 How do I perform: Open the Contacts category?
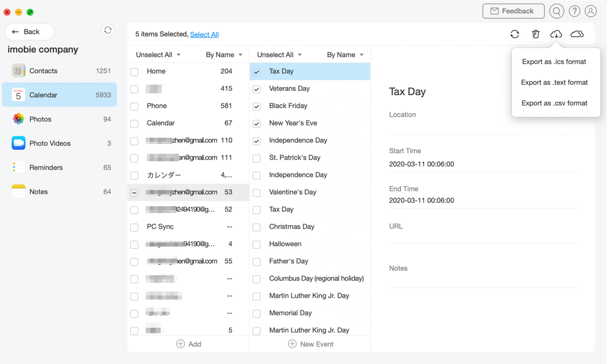pos(60,71)
